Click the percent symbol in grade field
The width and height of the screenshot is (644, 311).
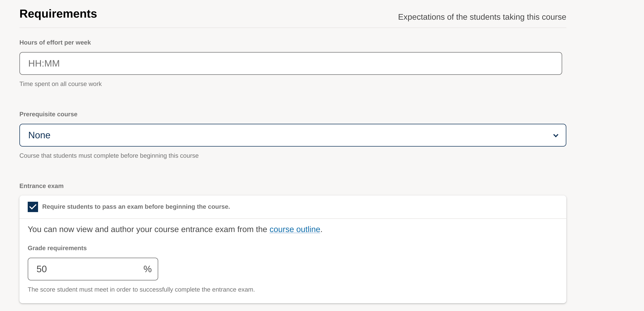[147, 269]
